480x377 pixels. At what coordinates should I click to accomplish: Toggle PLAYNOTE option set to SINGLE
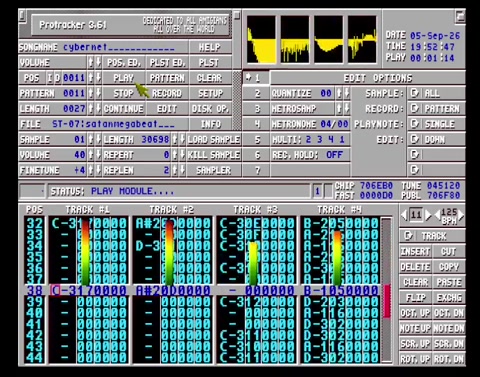[x=436, y=124]
